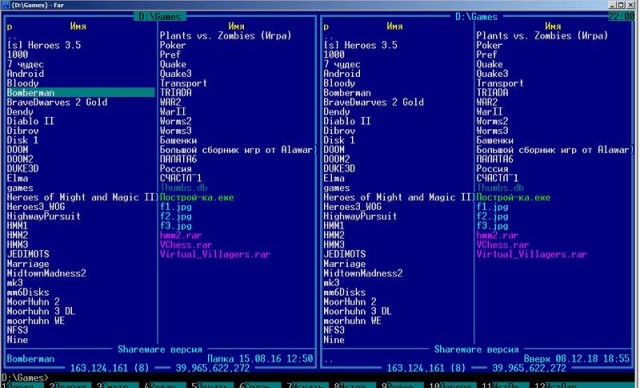Select the highlighted Bomberman folder in left panel
640x388 pixels.
coord(80,93)
